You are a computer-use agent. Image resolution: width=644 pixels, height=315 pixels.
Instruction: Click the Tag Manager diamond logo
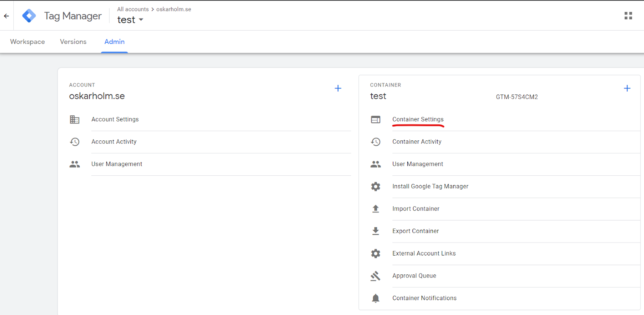click(29, 16)
